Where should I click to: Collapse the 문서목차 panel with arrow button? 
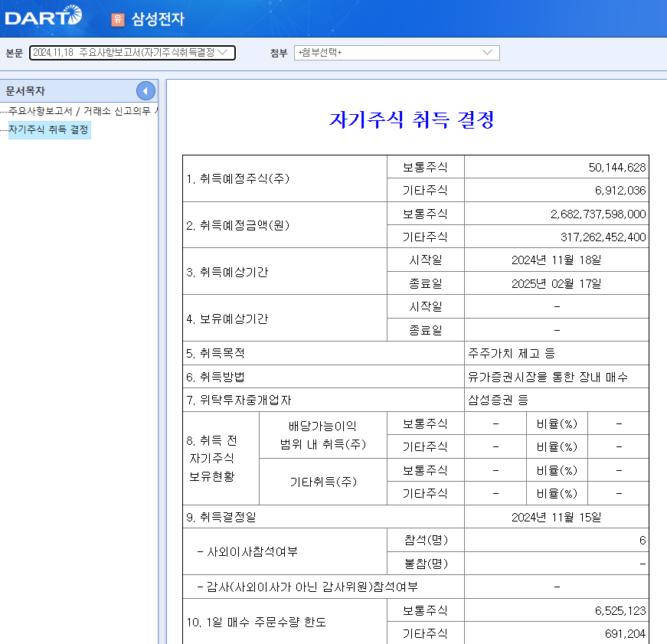(145, 91)
